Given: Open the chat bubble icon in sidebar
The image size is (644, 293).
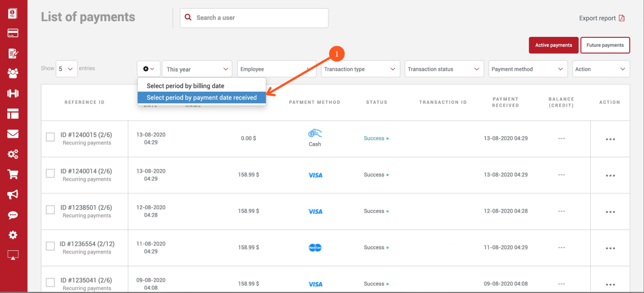Looking at the screenshot, I should point(13,215).
